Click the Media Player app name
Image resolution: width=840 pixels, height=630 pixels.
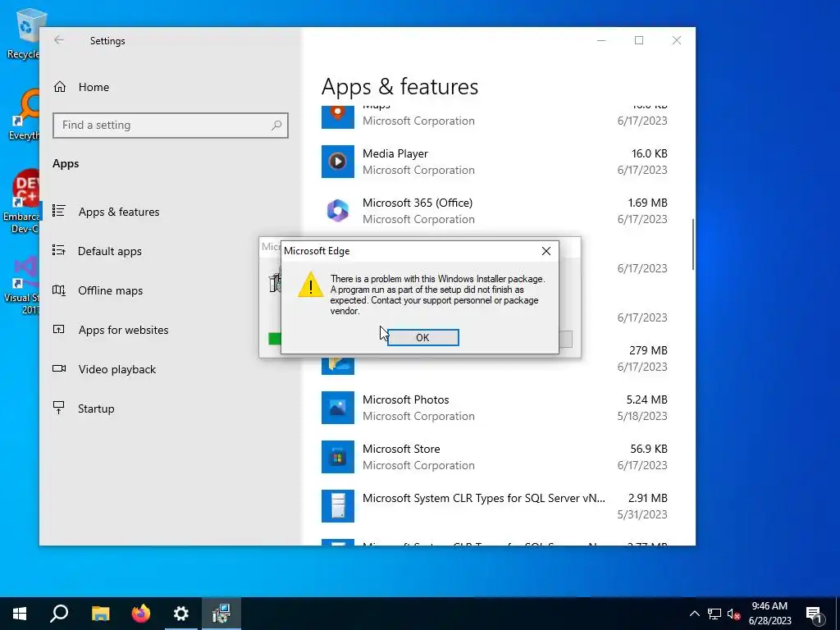(x=395, y=153)
